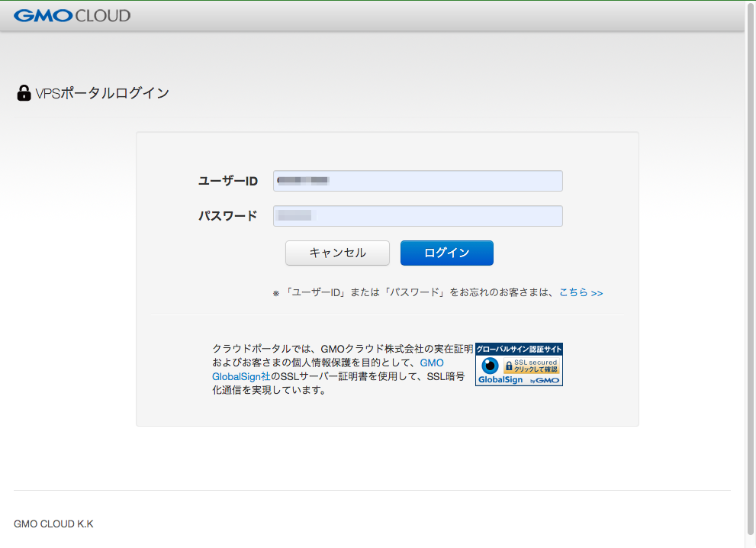Click the GMO CLOUD K.K footer text
The image size is (756, 548).
(x=53, y=524)
